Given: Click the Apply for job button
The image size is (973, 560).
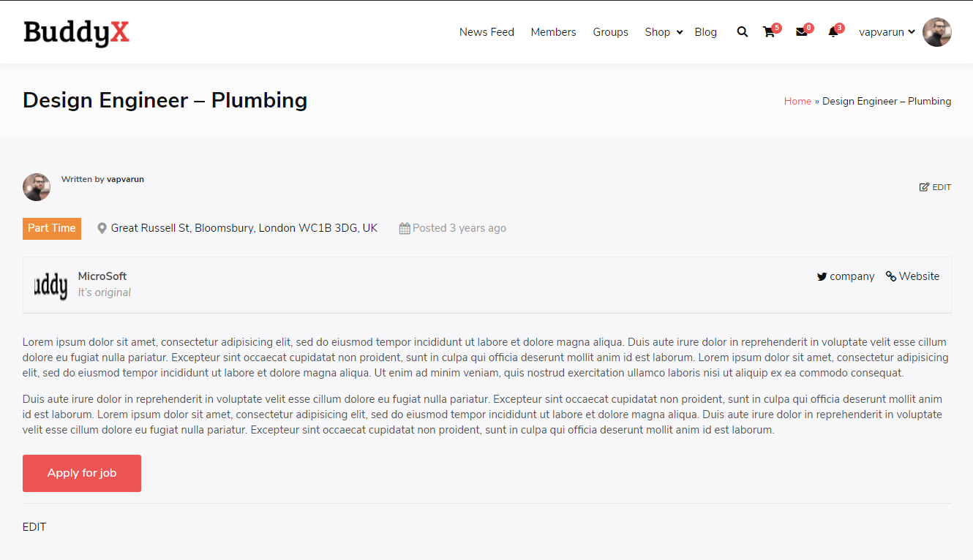Looking at the screenshot, I should click(82, 473).
